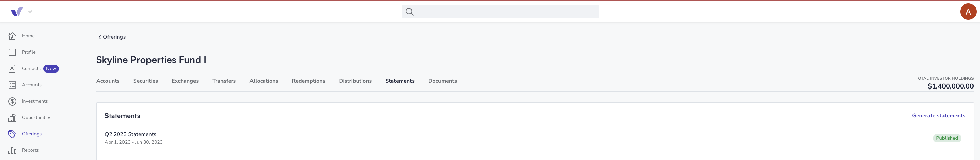Image resolution: width=980 pixels, height=160 pixels.
Task: Switch to the Securities tab
Action: 145,81
